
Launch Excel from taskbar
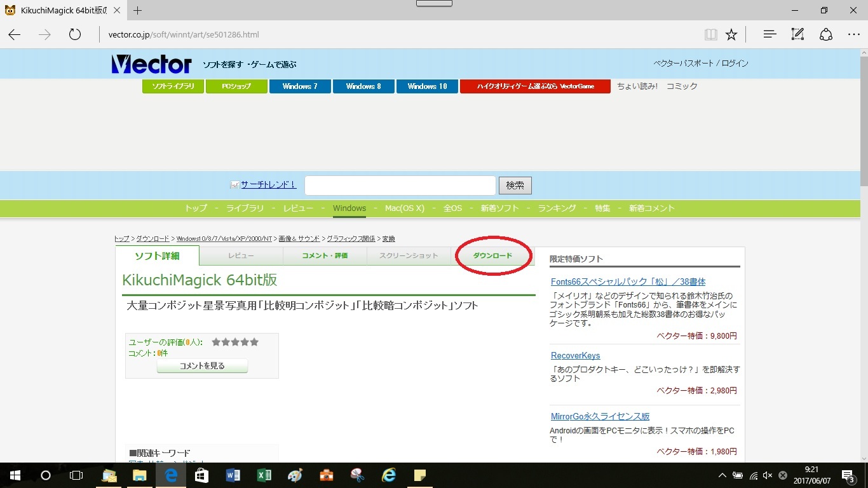[264, 475]
